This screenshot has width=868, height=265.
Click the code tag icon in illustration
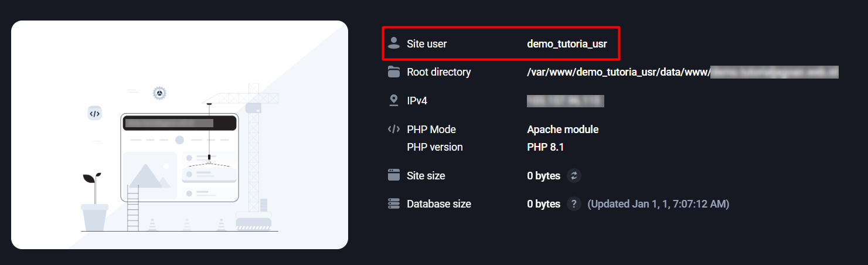click(95, 114)
